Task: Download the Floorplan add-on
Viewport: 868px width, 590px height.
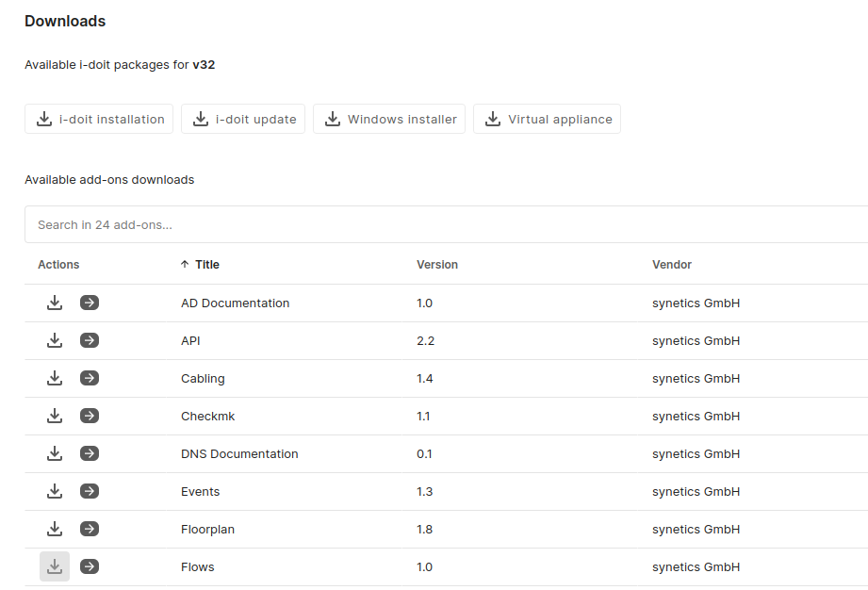Action: pos(55,529)
